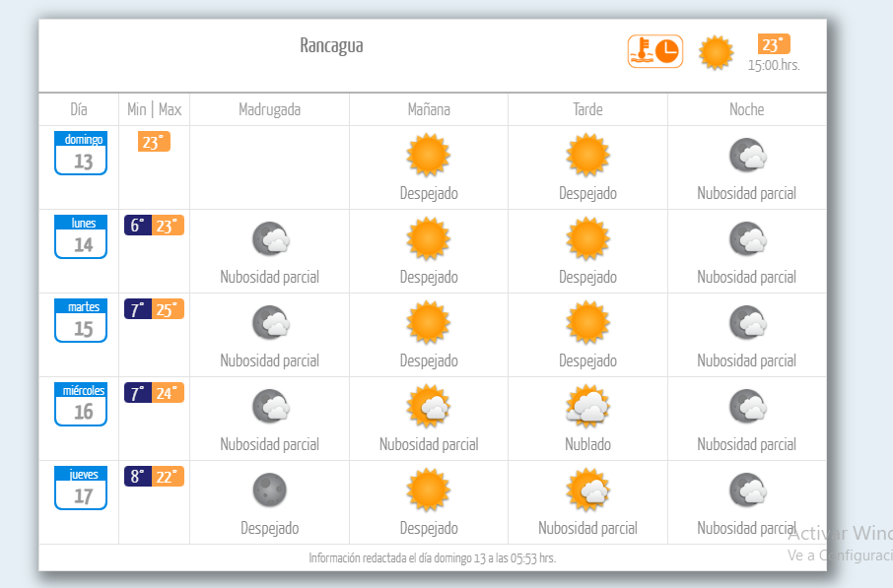Click the 25° maximum temperature for martes

click(168, 309)
